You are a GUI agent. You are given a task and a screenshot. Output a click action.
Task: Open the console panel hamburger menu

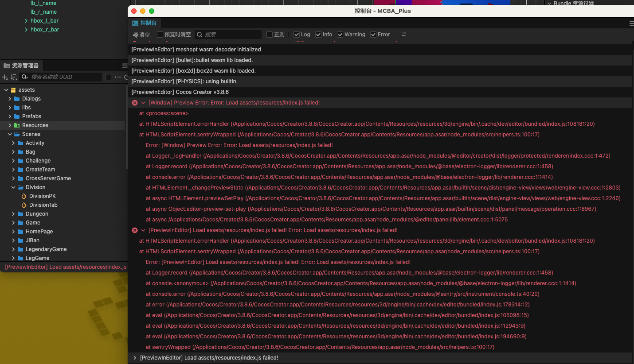[x=631, y=23]
